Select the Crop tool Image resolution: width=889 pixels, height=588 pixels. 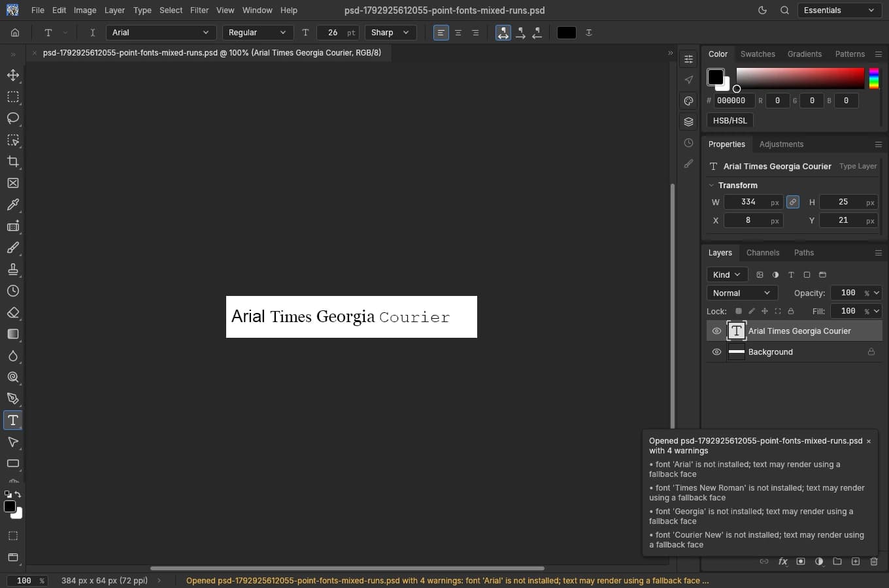click(x=13, y=161)
